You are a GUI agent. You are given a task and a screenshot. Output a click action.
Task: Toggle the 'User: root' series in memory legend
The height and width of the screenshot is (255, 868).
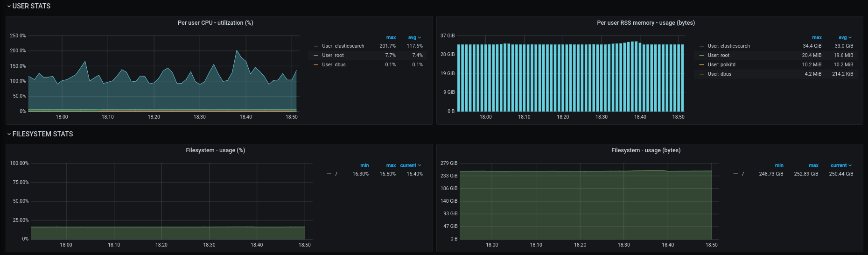(718, 56)
